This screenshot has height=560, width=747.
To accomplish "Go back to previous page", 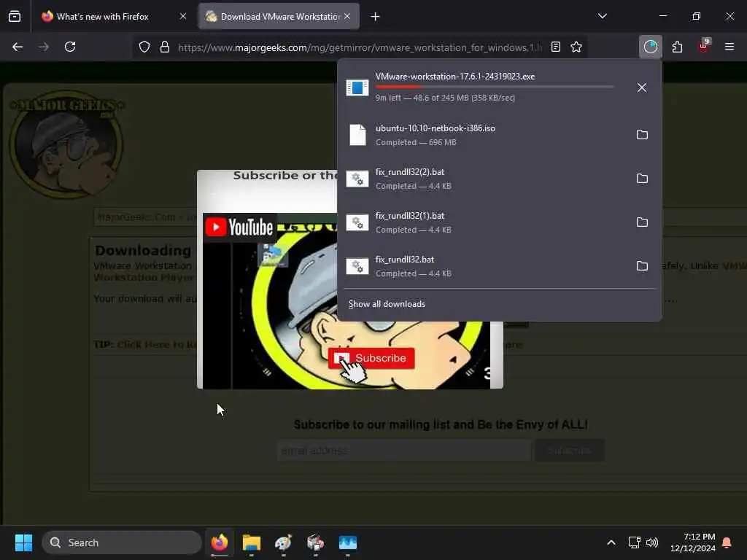I will coord(18,47).
